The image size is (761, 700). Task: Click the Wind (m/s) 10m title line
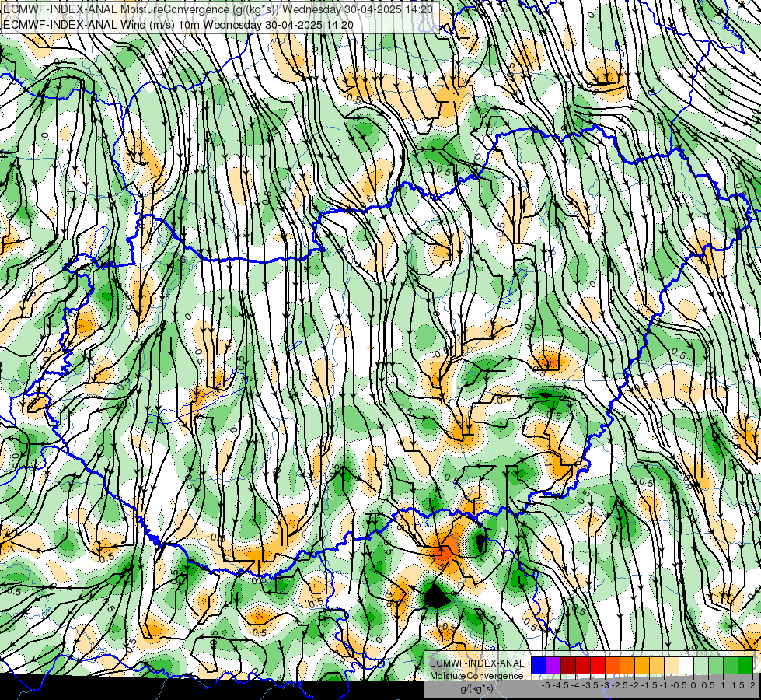click(x=178, y=25)
